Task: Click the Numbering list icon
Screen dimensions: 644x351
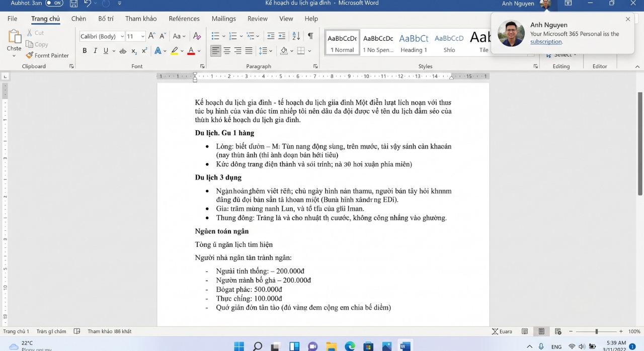Action: point(232,36)
